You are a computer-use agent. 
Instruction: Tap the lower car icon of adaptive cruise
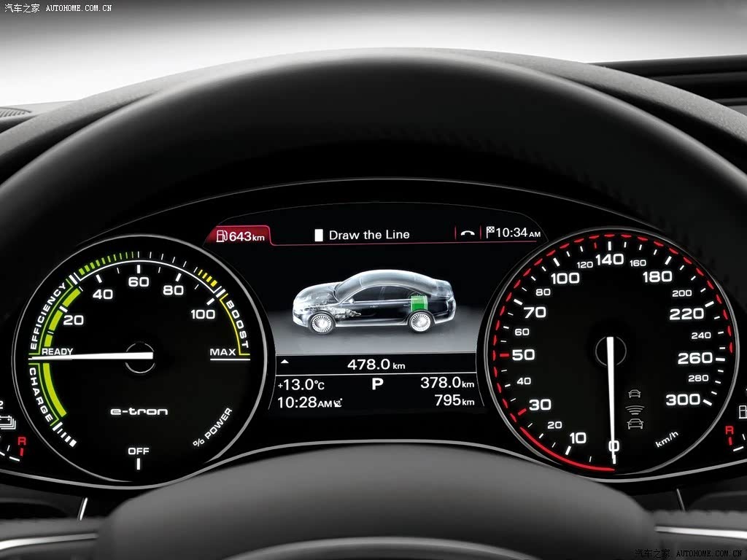[x=635, y=424]
